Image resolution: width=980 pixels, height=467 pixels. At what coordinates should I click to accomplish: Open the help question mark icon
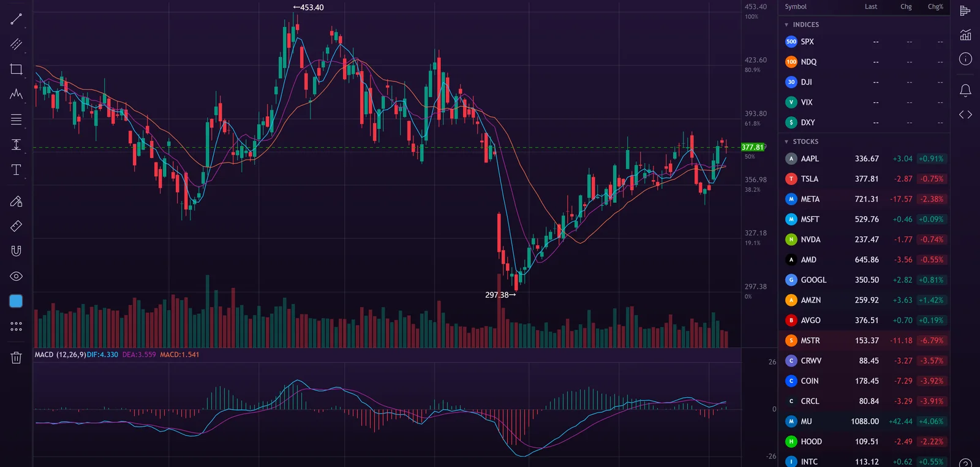tap(965, 463)
